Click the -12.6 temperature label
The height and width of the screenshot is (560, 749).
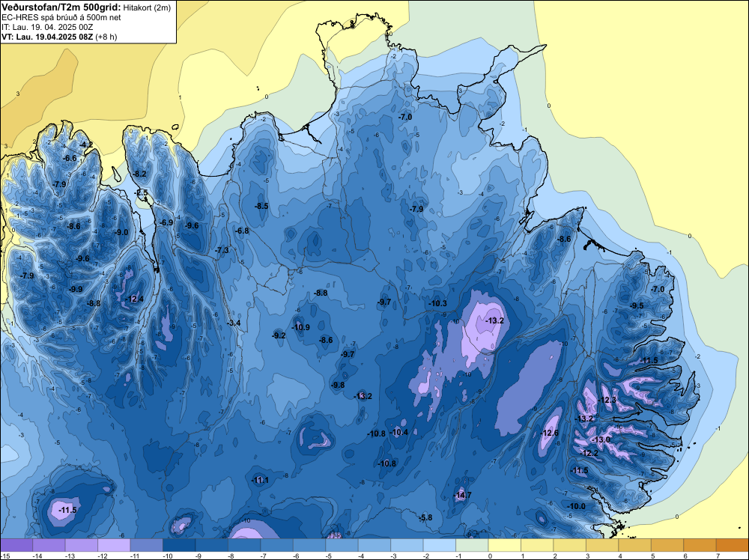[x=549, y=433]
